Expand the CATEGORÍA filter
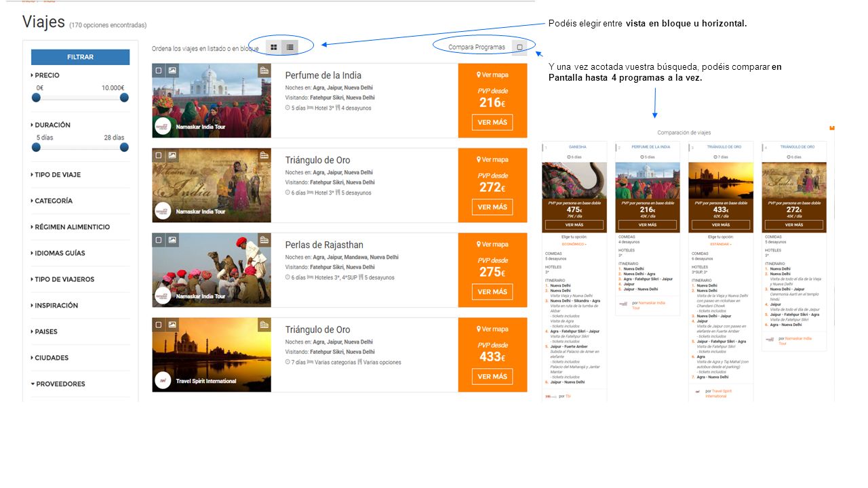This screenshot has width=868, height=488. [x=52, y=201]
